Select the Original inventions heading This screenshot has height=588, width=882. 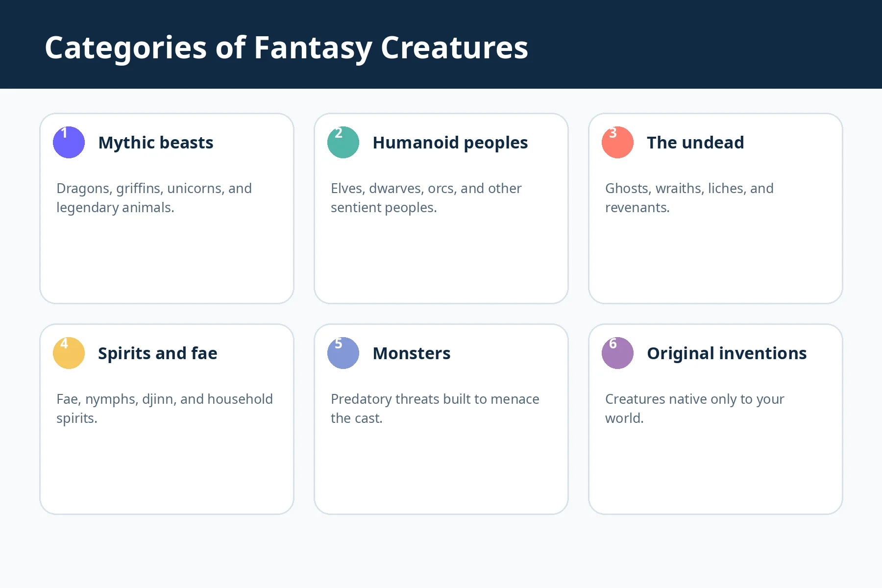point(727,353)
